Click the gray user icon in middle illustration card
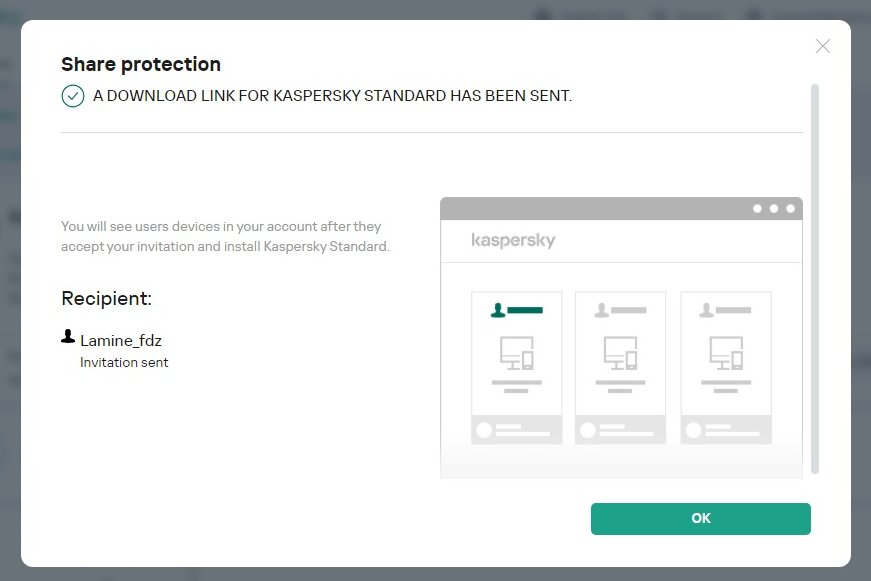 602,310
